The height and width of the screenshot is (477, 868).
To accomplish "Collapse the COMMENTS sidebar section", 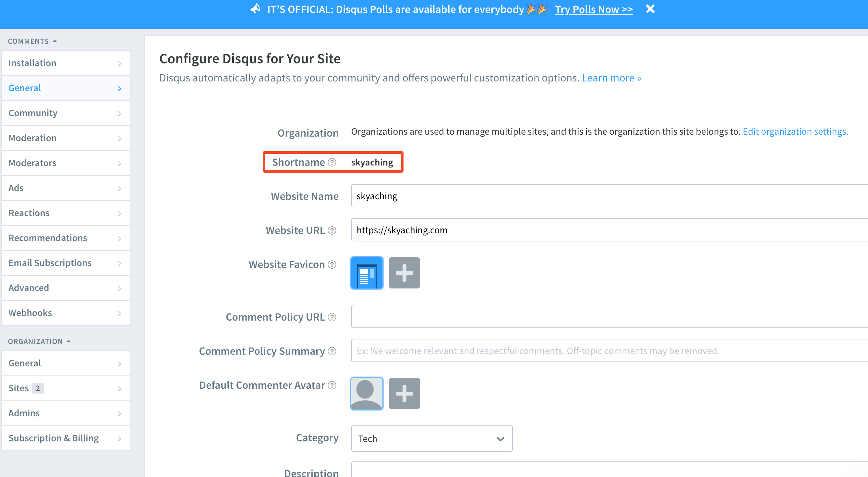I will pos(32,41).
